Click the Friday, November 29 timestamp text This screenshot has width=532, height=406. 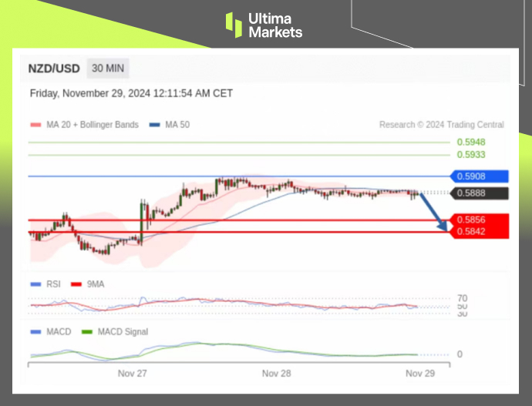point(131,93)
